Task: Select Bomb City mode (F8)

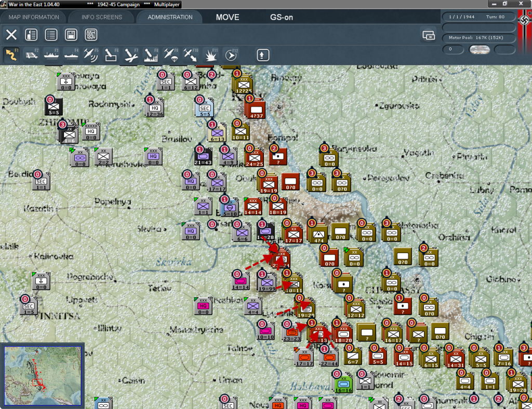Action: [x=151, y=55]
